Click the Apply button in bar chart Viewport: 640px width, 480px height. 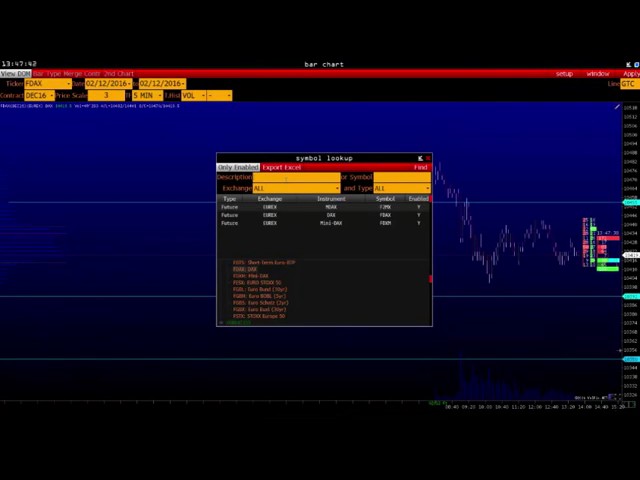coord(631,74)
